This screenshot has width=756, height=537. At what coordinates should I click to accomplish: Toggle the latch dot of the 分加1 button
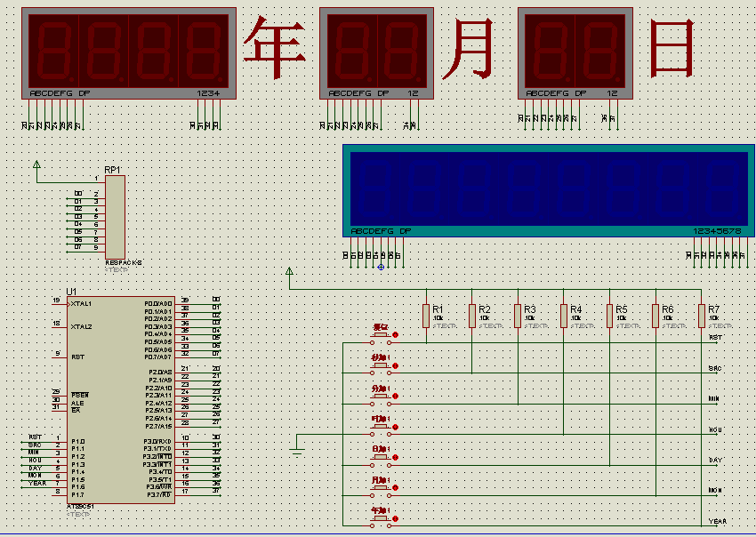coord(396,397)
